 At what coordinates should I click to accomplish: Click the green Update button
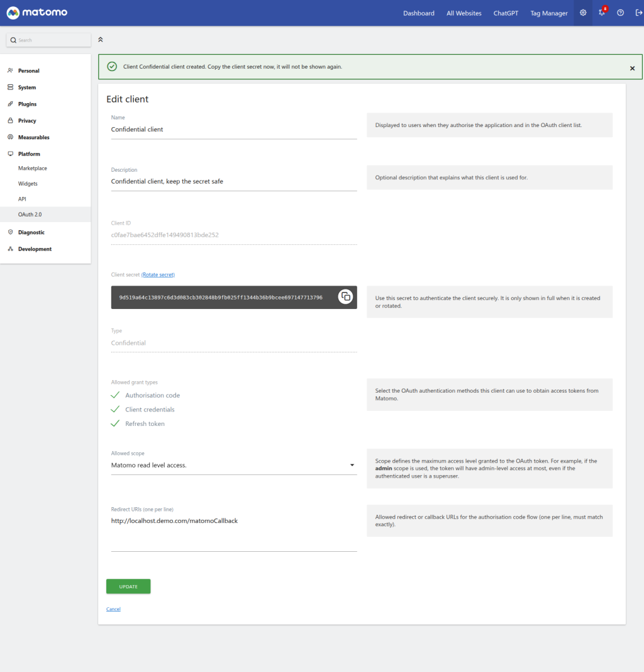[x=128, y=586]
